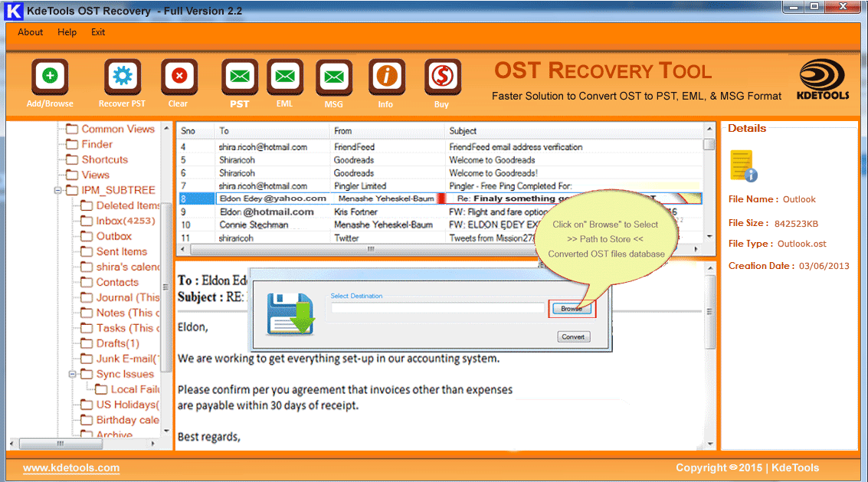Screen dimensions: 868x482
Task: Select the PST export format icon
Action: point(240,77)
